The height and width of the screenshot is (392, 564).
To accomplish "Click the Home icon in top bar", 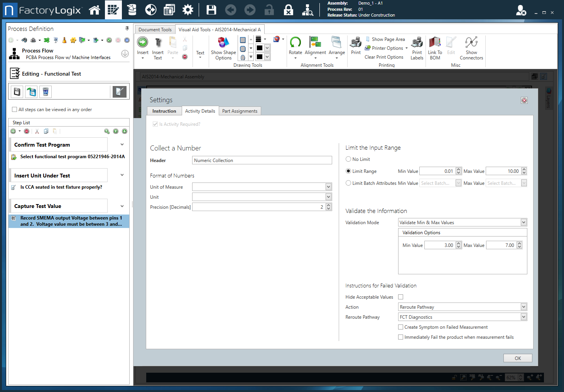I will click(95, 10).
